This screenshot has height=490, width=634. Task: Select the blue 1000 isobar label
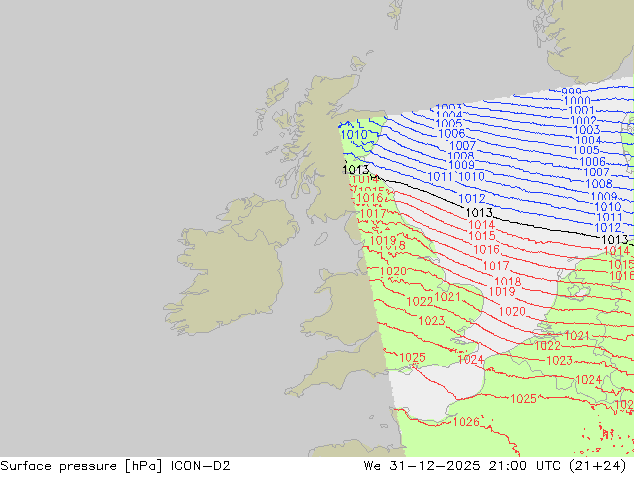click(577, 101)
